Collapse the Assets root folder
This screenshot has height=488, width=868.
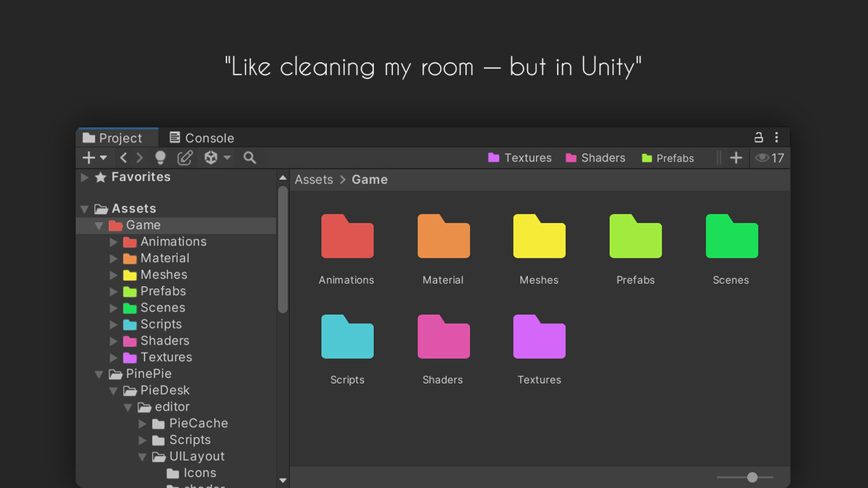click(x=85, y=209)
